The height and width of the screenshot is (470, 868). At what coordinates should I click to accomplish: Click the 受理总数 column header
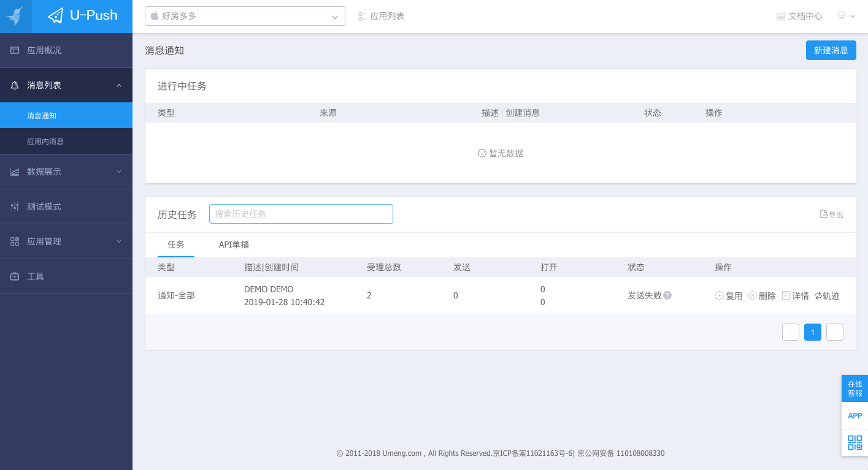pyautogui.click(x=384, y=267)
